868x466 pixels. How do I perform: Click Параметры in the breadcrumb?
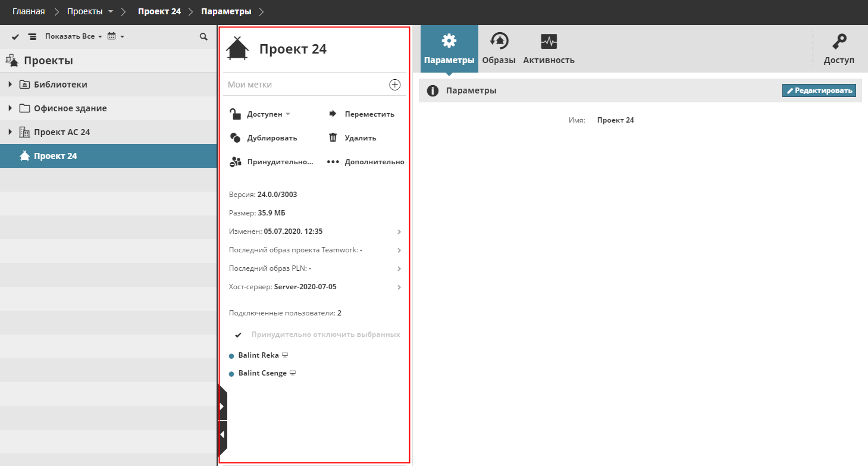coord(226,11)
